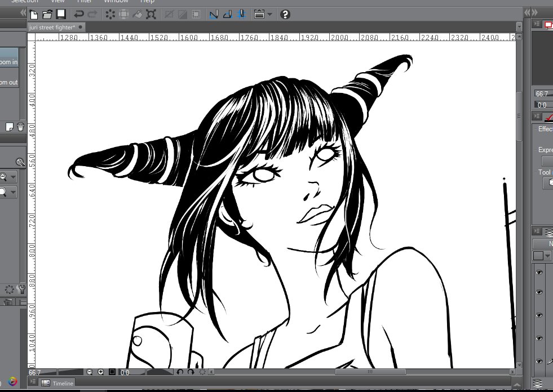Open the Timeline palette tab
This screenshot has height=392, width=553.
(x=57, y=383)
